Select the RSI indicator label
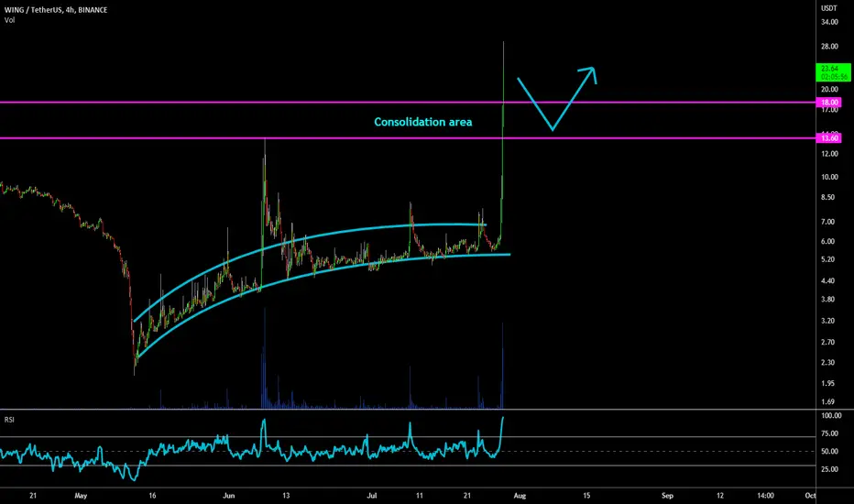This screenshot has width=854, height=504. [9, 420]
